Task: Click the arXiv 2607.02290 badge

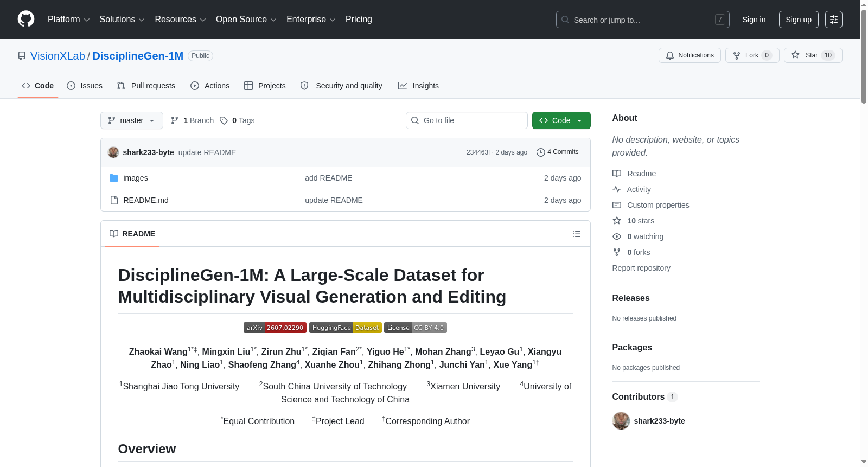Action: point(275,328)
